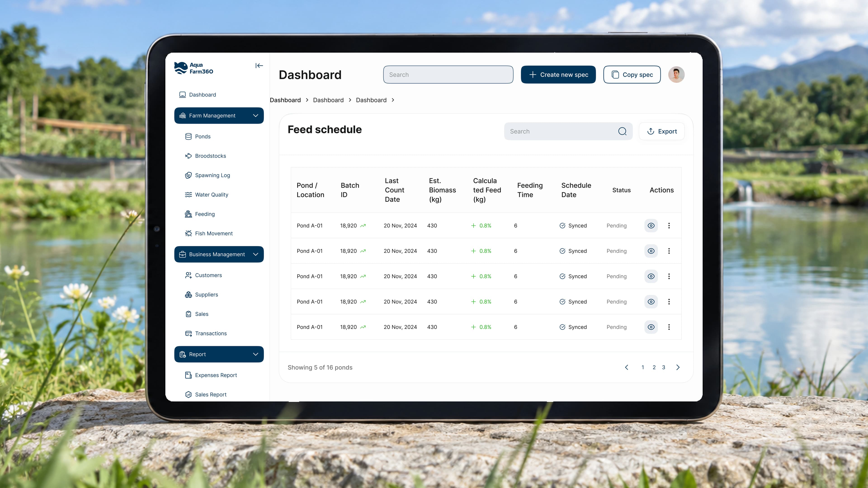Open Sales page in sidebar
The image size is (868, 488).
click(197, 314)
